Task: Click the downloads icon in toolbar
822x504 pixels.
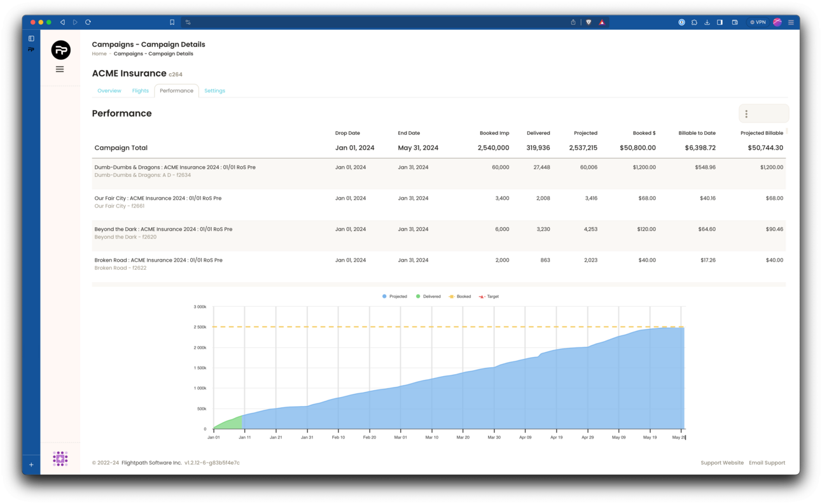Action: click(707, 22)
